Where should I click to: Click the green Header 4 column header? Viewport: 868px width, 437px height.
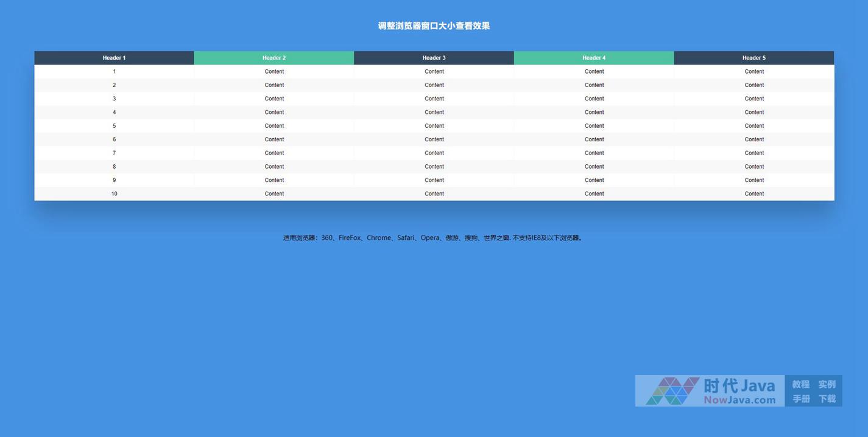click(x=594, y=58)
